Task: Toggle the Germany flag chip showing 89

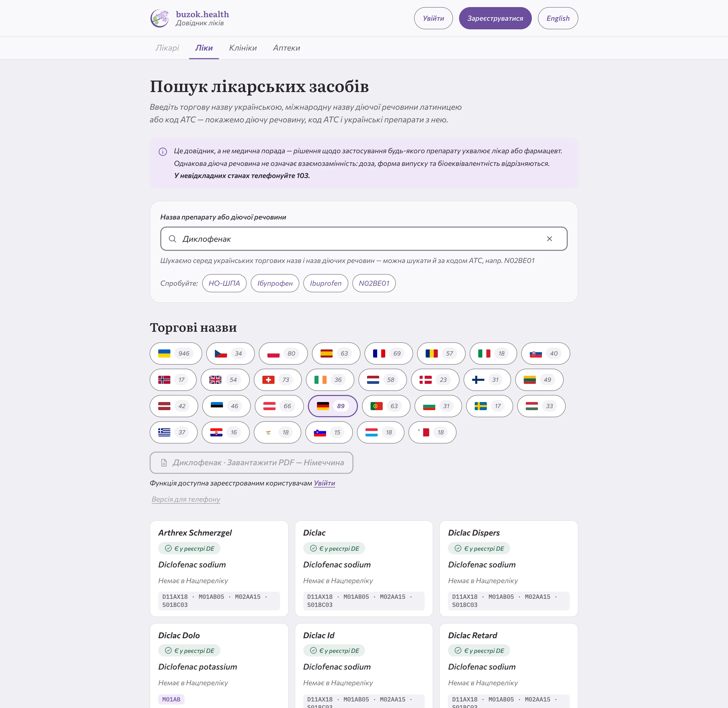Action: pos(333,406)
